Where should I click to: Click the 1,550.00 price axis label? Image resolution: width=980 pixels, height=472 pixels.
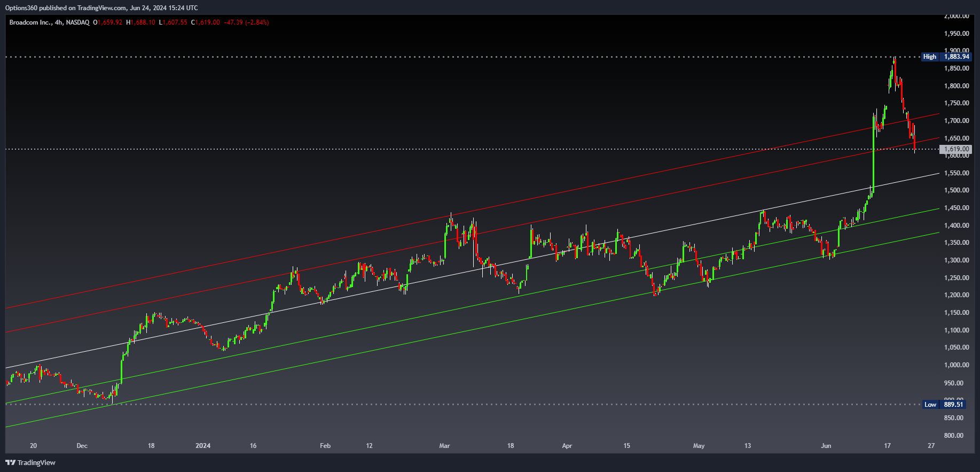click(x=957, y=173)
